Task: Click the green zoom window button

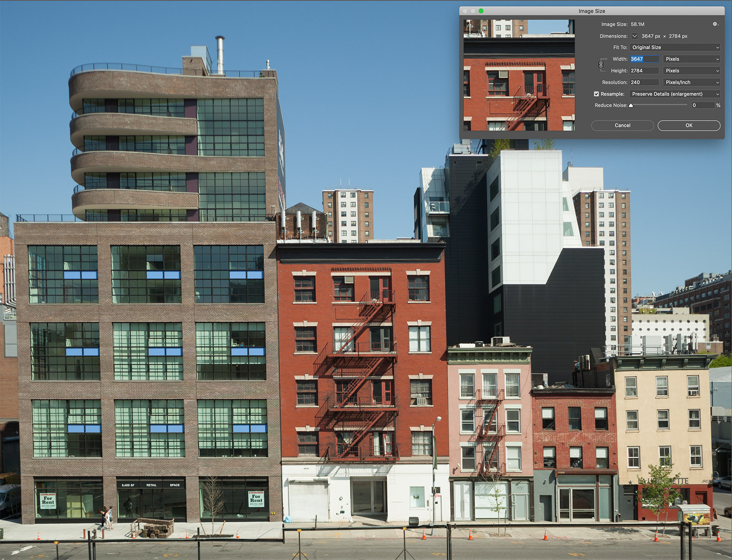Action: click(x=481, y=11)
